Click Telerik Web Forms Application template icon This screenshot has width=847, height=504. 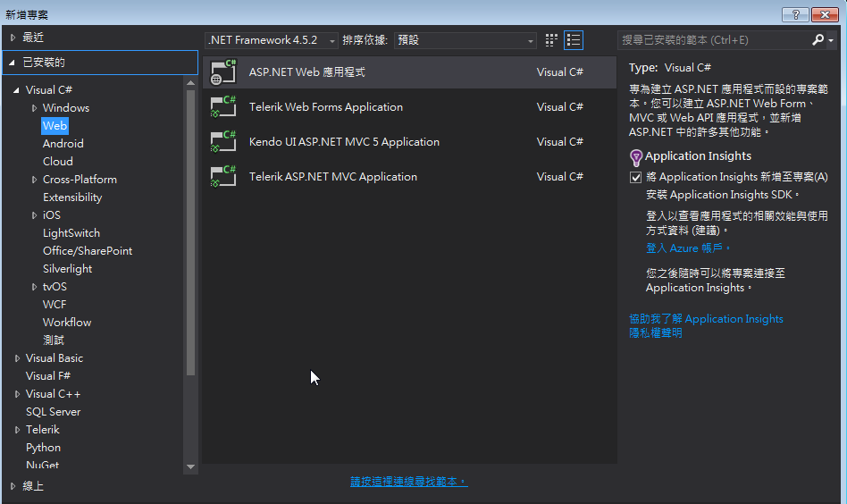pyautogui.click(x=223, y=107)
